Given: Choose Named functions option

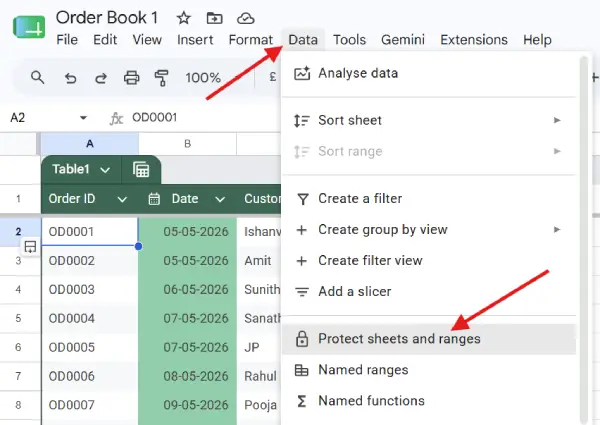Looking at the screenshot, I should (x=429, y=401).
